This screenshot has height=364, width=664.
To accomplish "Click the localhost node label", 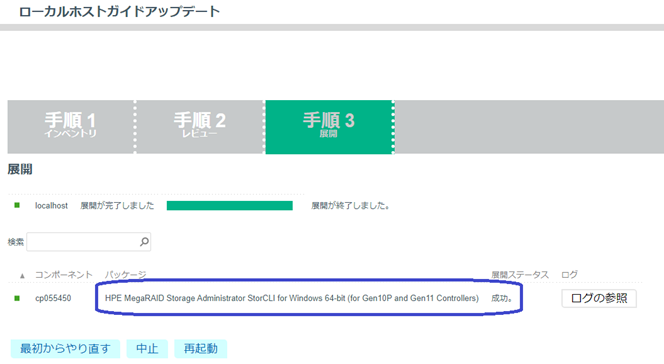I will pyautogui.click(x=51, y=206).
